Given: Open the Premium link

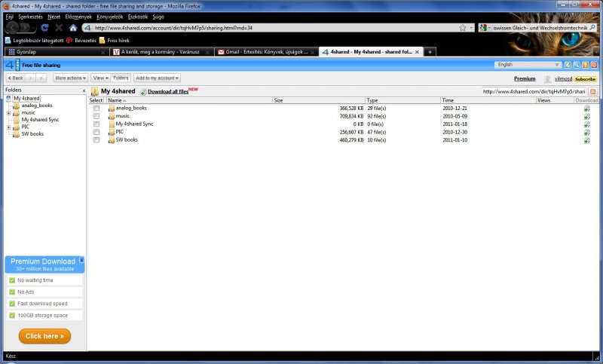Looking at the screenshot, I should pos(525,79).
